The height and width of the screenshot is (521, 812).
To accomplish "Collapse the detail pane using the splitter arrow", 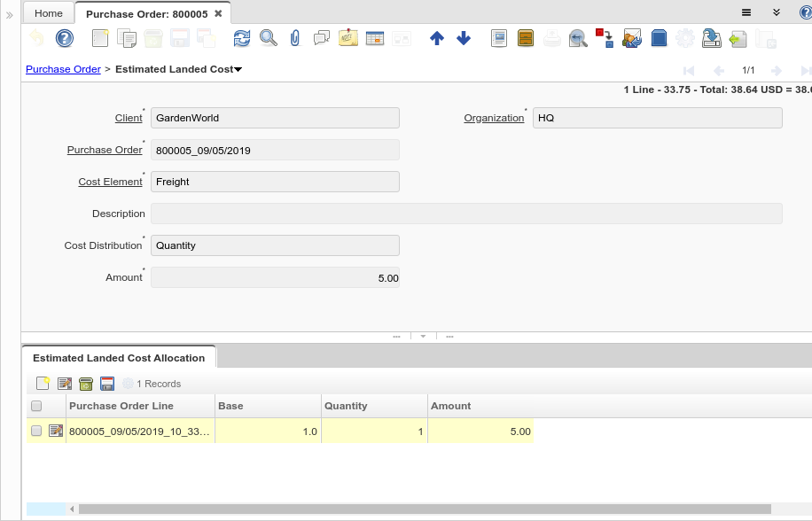I will 423,337.
